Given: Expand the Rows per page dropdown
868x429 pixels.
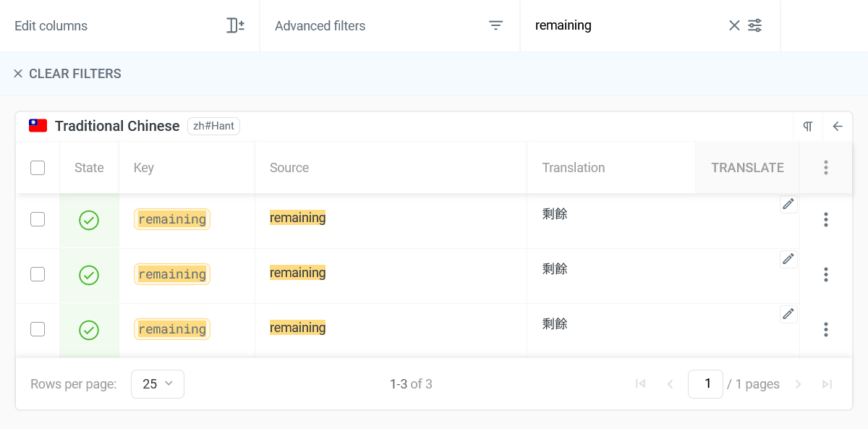Looking at the screenshot, I should 158,384.
